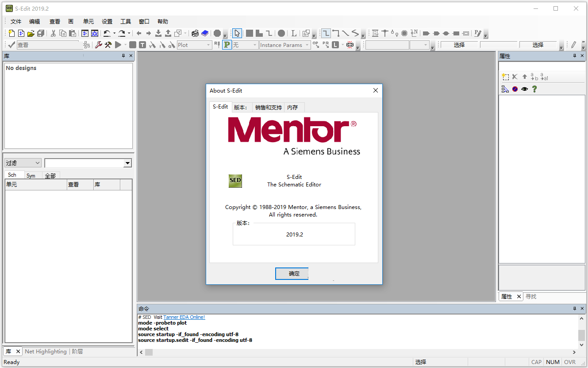Viewport: 588px width, 368px height.
Task: Go back with the left arrow
Action: (139, 33)
